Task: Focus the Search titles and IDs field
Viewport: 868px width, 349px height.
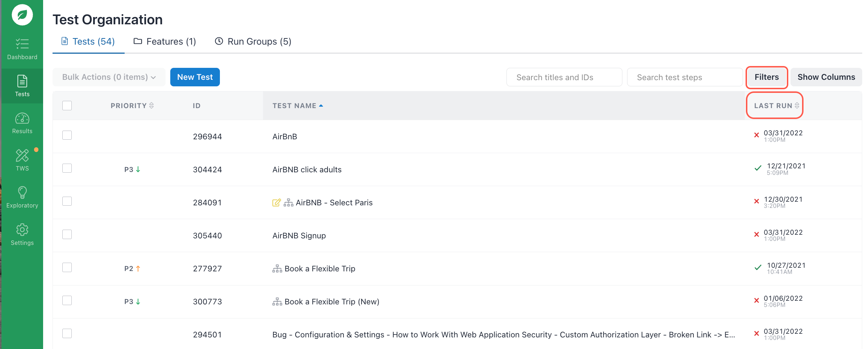Action: pyautogui.click(x=564, y=77)
